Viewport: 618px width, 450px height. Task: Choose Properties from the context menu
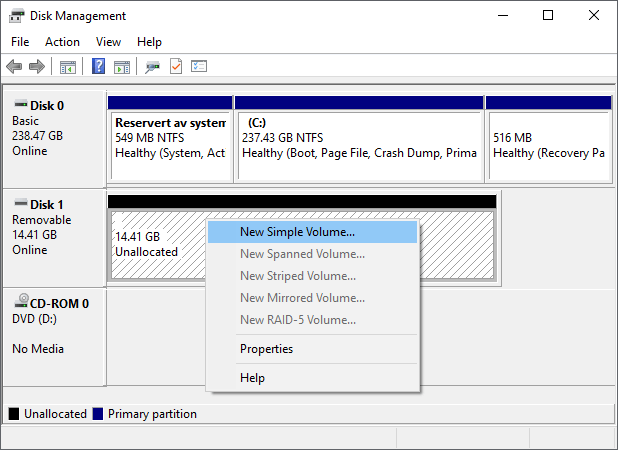click(x=313, y=349)
